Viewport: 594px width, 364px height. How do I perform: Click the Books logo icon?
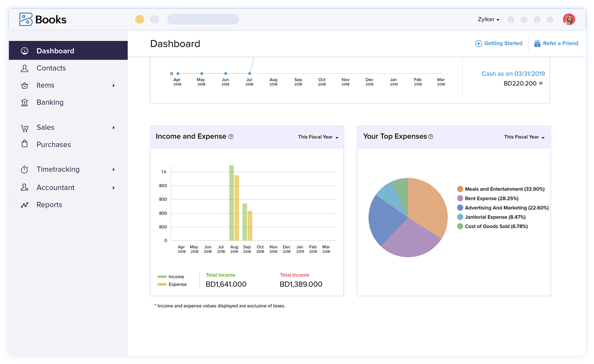tap(26, 19)
